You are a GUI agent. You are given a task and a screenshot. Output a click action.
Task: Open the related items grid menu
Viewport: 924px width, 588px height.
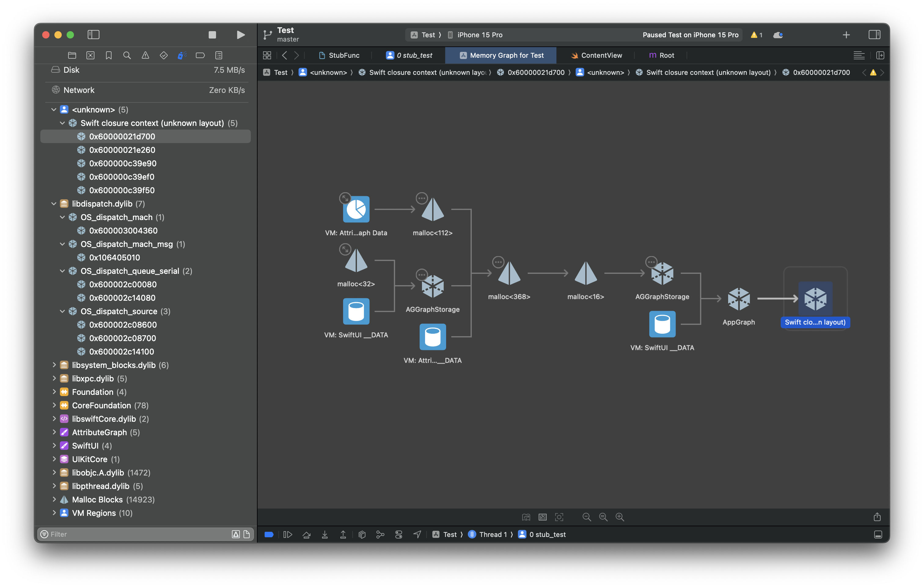pos(267,55)
